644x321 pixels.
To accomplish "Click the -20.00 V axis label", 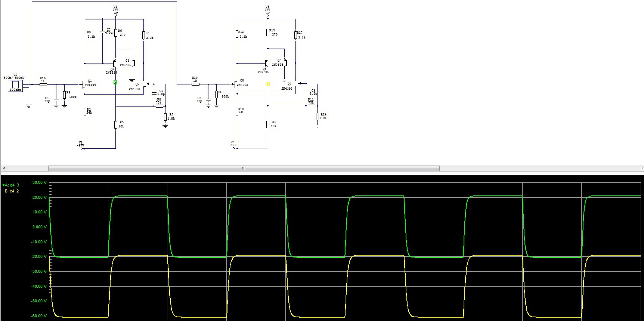I will coord(39,256).
